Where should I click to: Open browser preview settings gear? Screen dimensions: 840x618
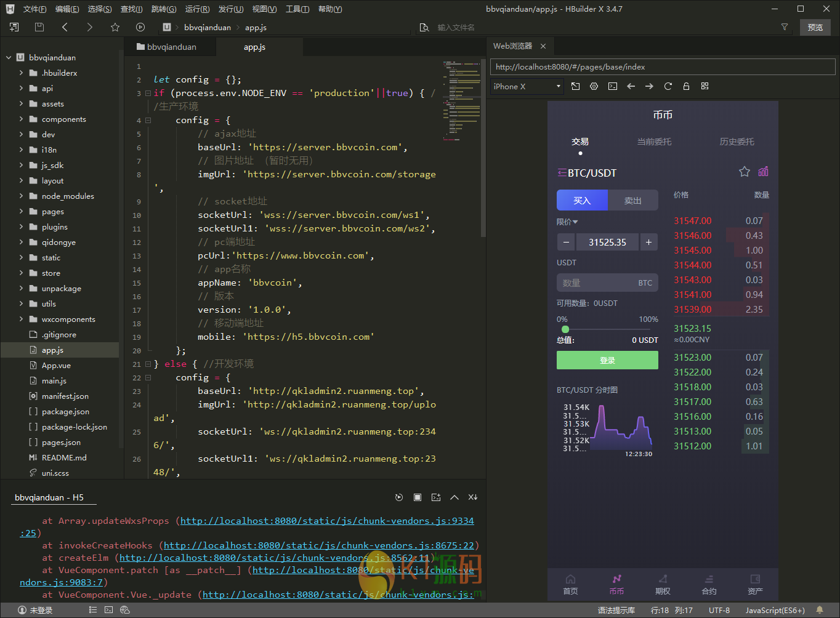click(x=594, y=87)
